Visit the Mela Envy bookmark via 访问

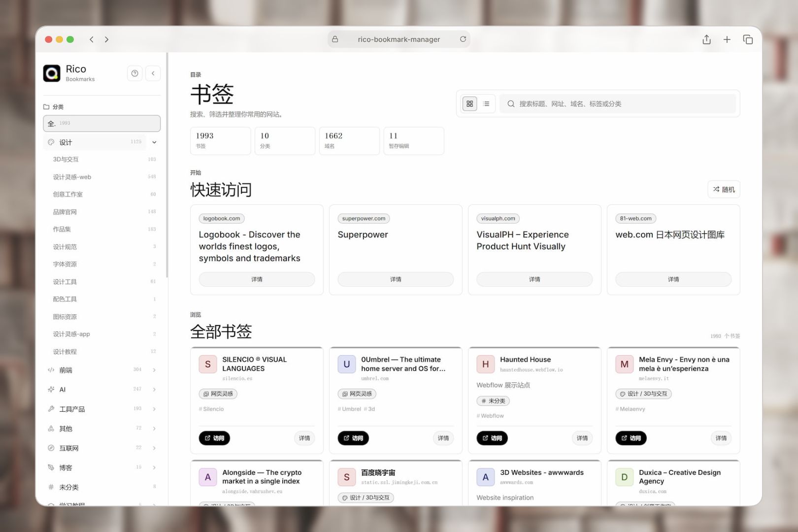(631, 438)
